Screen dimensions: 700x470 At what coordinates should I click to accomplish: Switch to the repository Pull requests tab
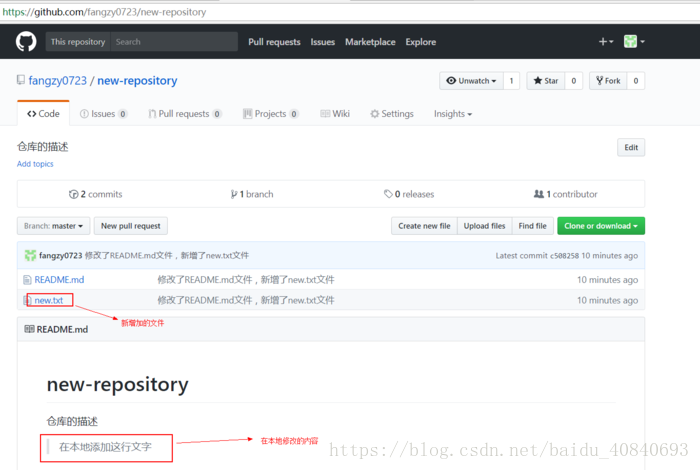click(185, 114)
